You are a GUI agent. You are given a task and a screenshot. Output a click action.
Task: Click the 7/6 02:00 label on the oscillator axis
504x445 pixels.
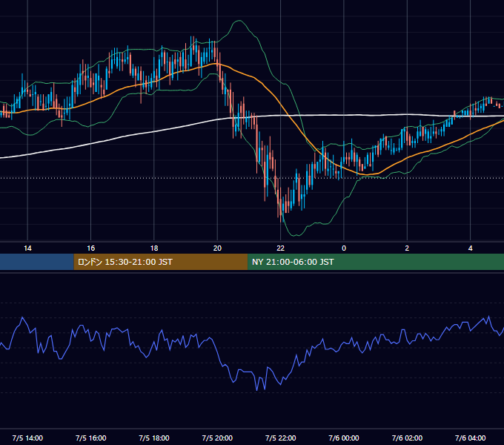point(407,438)
